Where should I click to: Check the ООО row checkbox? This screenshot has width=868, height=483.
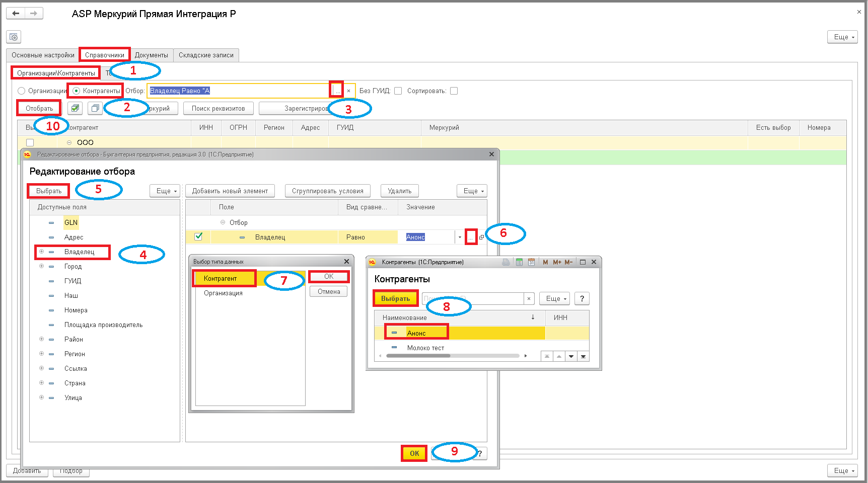[30, 142]
